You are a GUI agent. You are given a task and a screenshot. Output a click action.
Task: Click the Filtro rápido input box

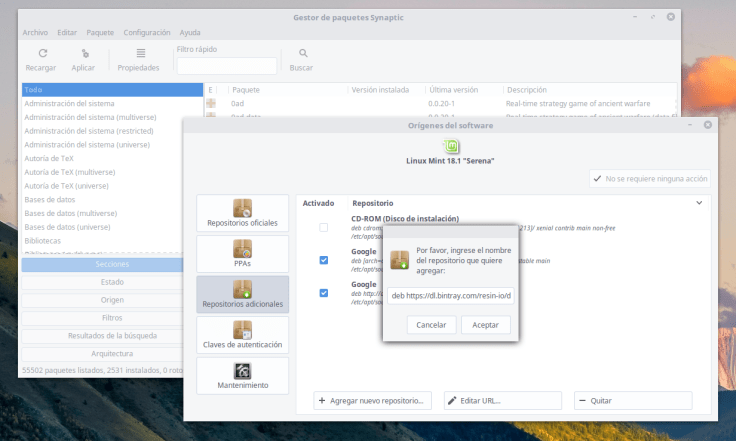pyautogui.click(x=227, y=66)
